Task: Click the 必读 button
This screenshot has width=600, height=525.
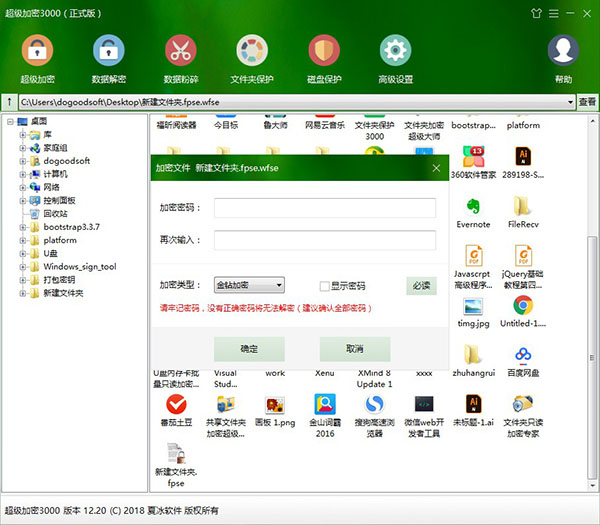Action: pyautogui.click(x=421, y=285)
